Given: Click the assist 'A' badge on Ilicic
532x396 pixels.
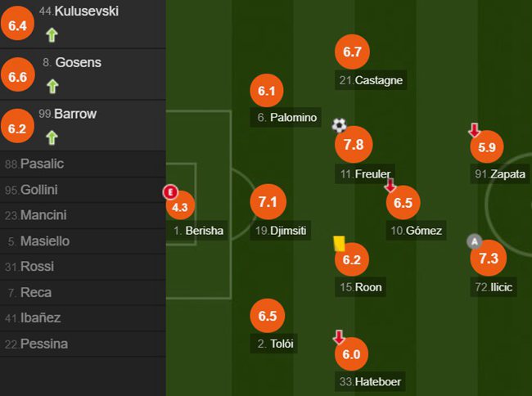Looking at the screenshot, I should point(475,241).
